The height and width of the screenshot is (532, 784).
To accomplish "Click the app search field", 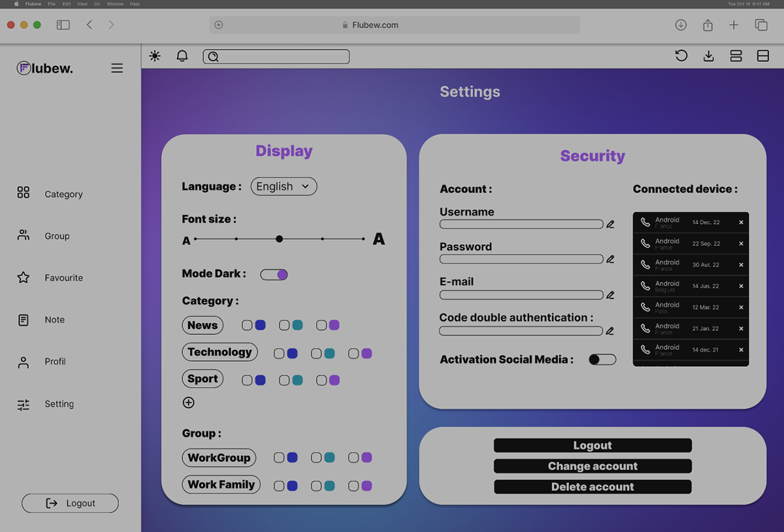I will pyautogui.click(x=276, y=57).
